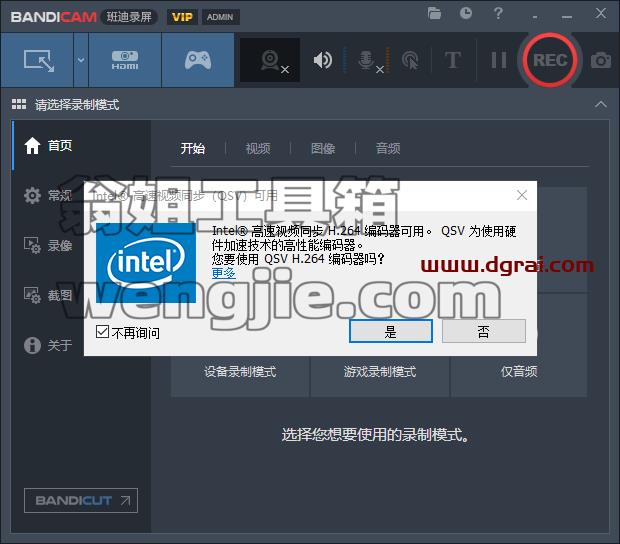Screen dimensions: 620x544
Task: Open the output folder icon
Action: coord(434,13)
